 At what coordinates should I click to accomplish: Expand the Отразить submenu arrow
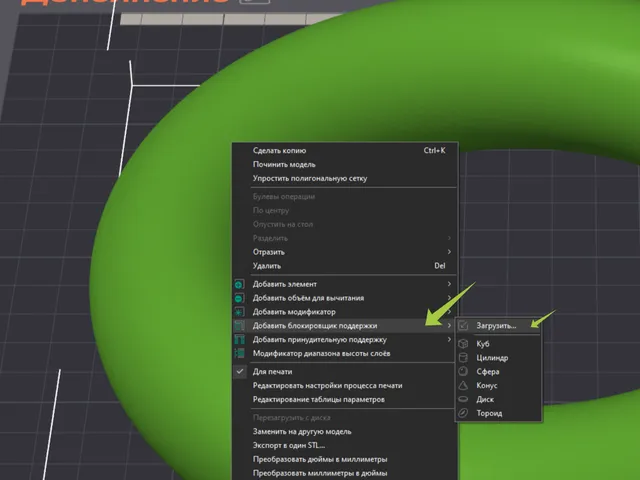tap(449, 252)
